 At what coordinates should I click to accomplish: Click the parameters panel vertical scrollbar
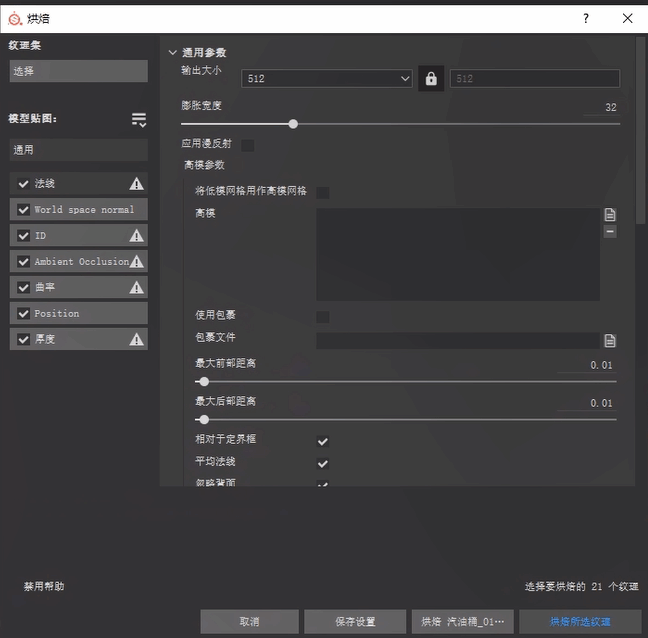tap(640, 131)
